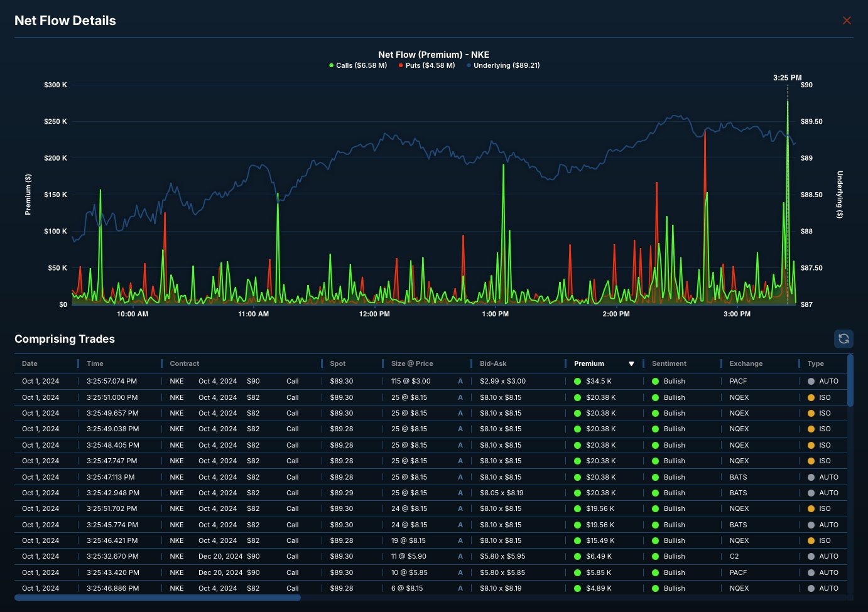The height and width of the screenshot is (612, 868).
Task: Sort by Exchange column header
Action: pyautogui.click(x=746, y=363)
